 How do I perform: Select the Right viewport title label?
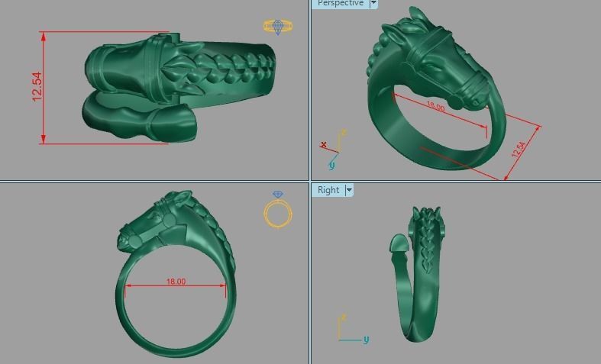328,190
